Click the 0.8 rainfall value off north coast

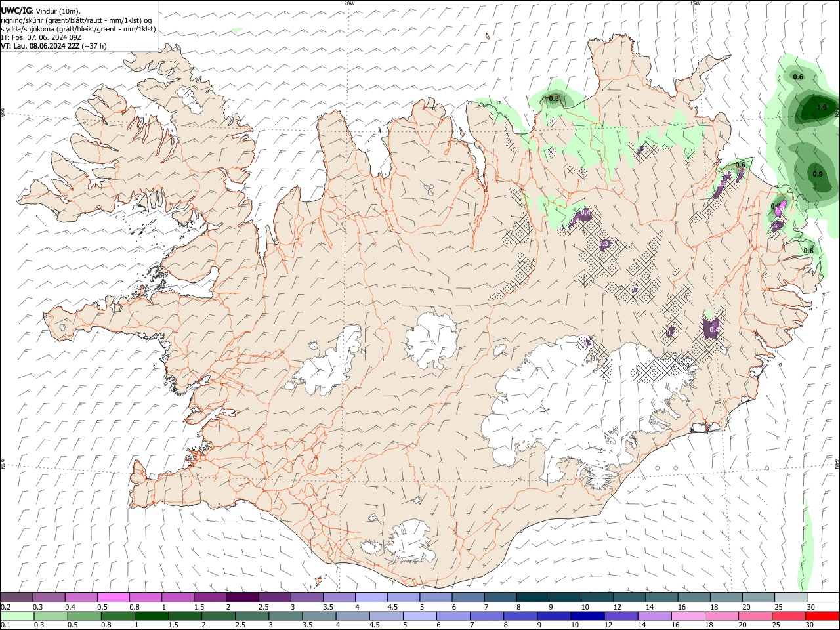click(x=554, y=99)
